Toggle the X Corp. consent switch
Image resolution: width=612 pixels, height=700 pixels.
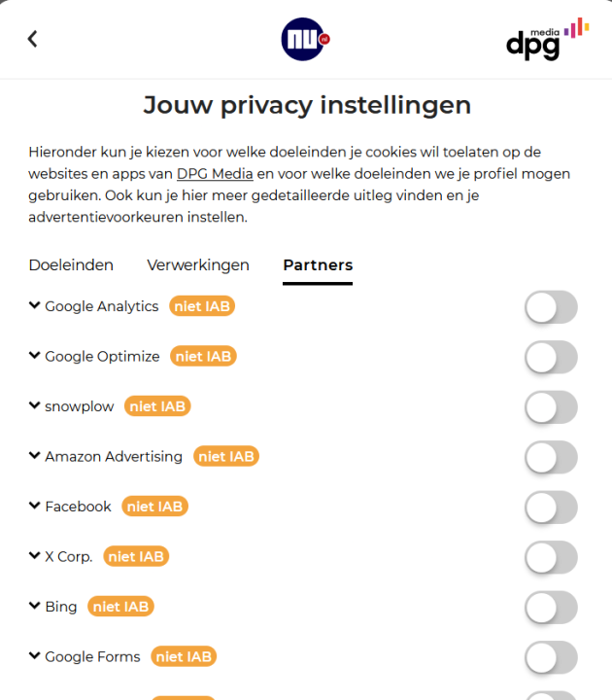551,557
